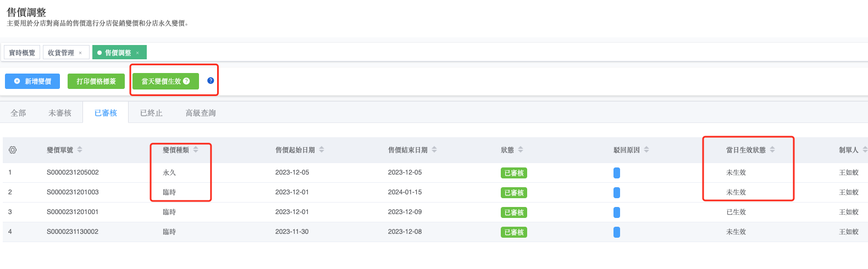Viewport: 868px width, 269px height.
Task: Switch to the 實時概覽 tab
Action: (x=22, y=53)
